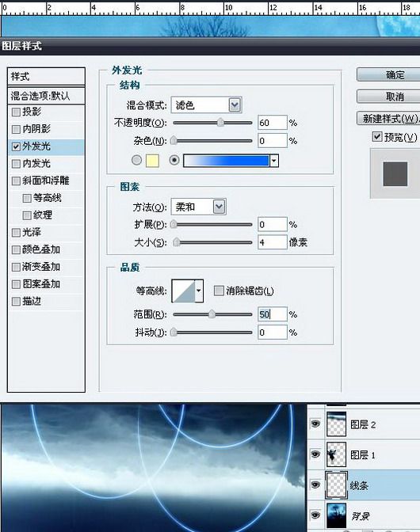
Task: Uncheck the 外发光 outer glow checkbox
Action: click(16, 146)
